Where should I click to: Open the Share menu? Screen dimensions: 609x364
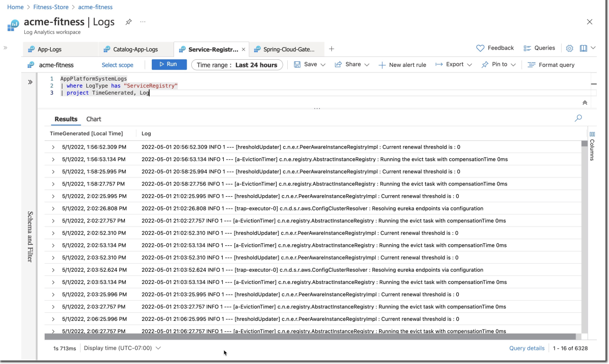pyautogui.click(x=352, y=64)
